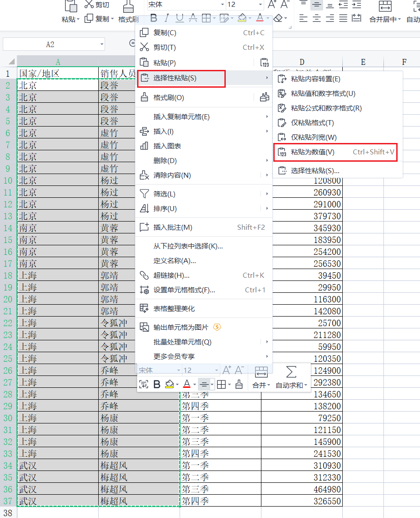Click the merge cells icon in mini toolbar
The height and width of the screenshot is (518, 420).
[261, 372]
